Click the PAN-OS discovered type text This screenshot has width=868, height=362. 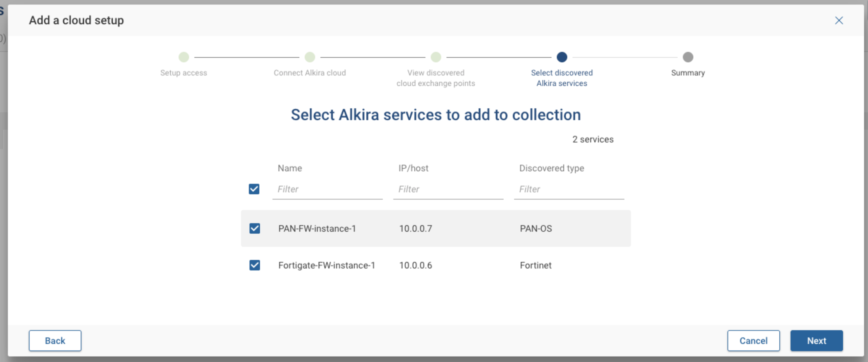tap(536, 228)
